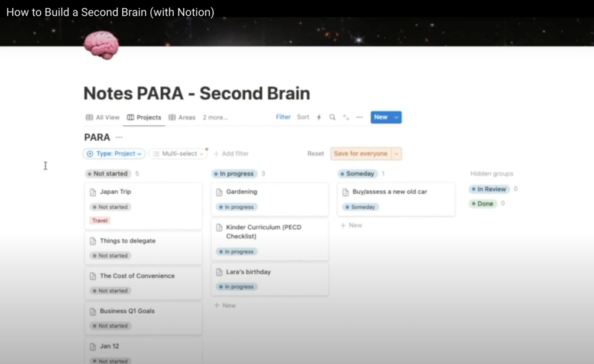
Task: Click the Not started column header tag
Action: coord(108,174)
